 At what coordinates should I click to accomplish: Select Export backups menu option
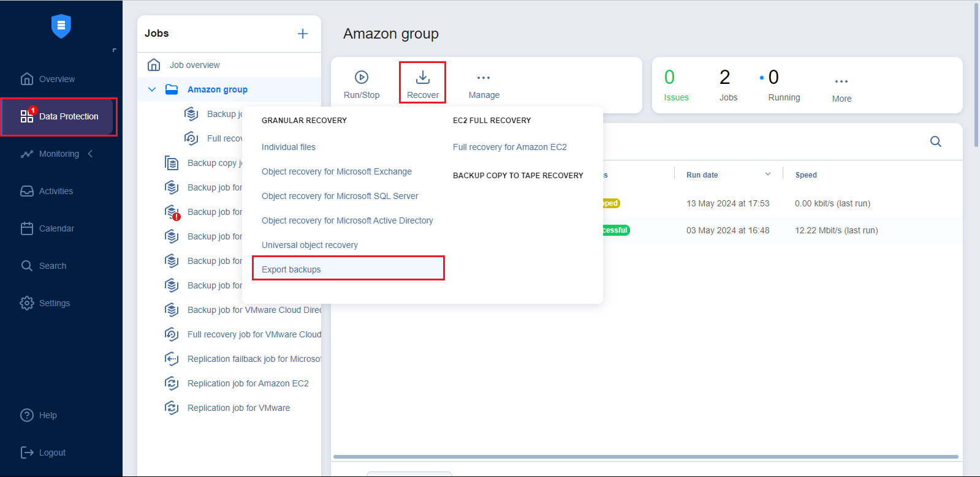point(291,269)
